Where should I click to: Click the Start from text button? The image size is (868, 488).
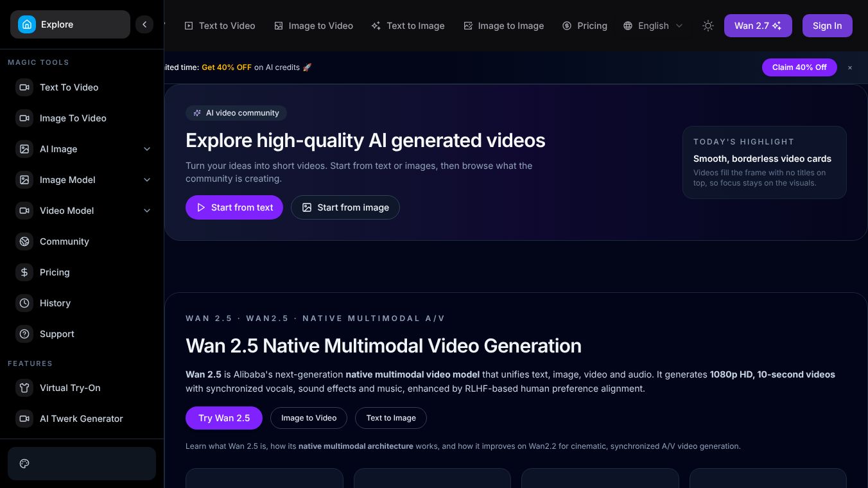234,207
